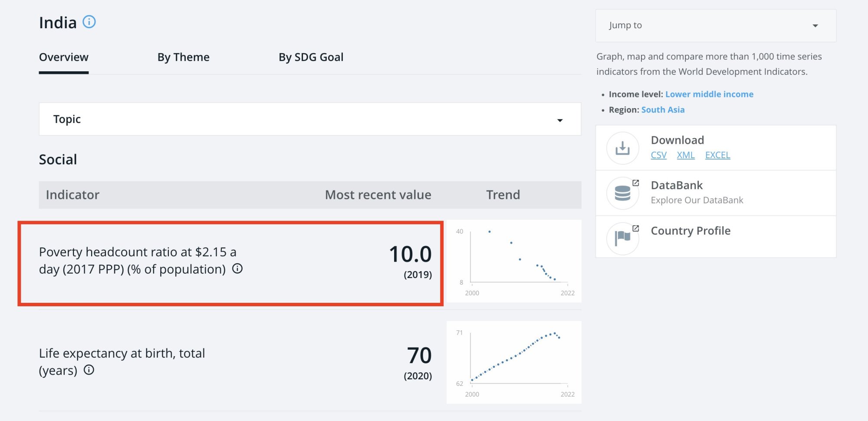This screenshot has height=421, width=868.
Task: Download data as XML
Action: (x=686, y=155)
